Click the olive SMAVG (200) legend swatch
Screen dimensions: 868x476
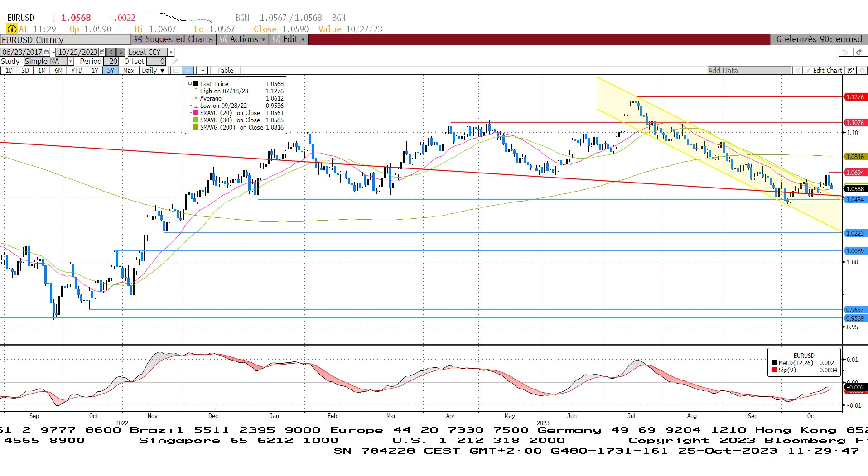(x=196, y=127)
